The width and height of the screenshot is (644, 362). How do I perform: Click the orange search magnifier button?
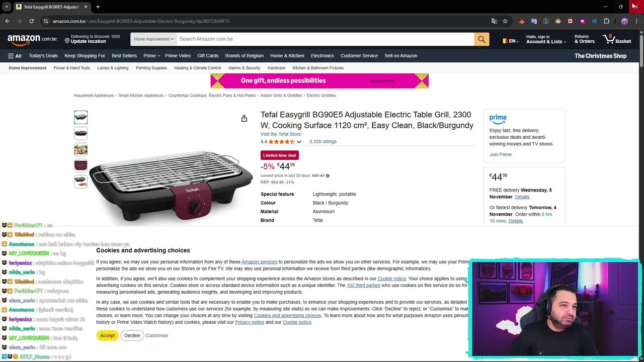(x=481, y=39)
